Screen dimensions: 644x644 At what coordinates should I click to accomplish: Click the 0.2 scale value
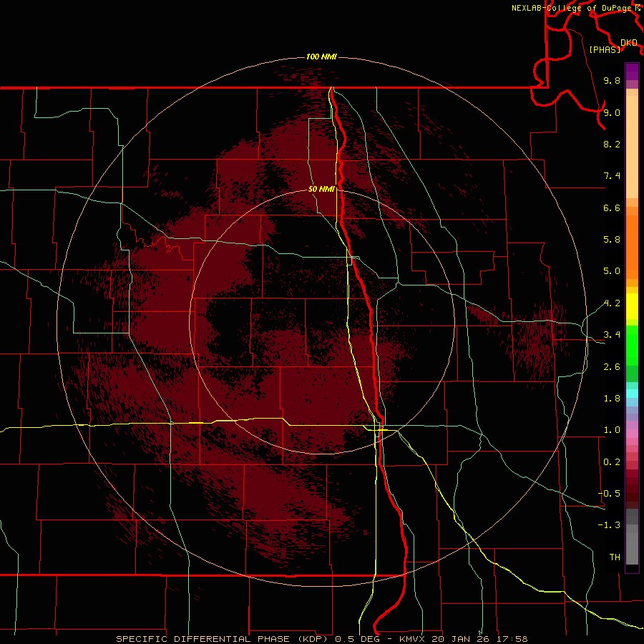pos(612,462)
